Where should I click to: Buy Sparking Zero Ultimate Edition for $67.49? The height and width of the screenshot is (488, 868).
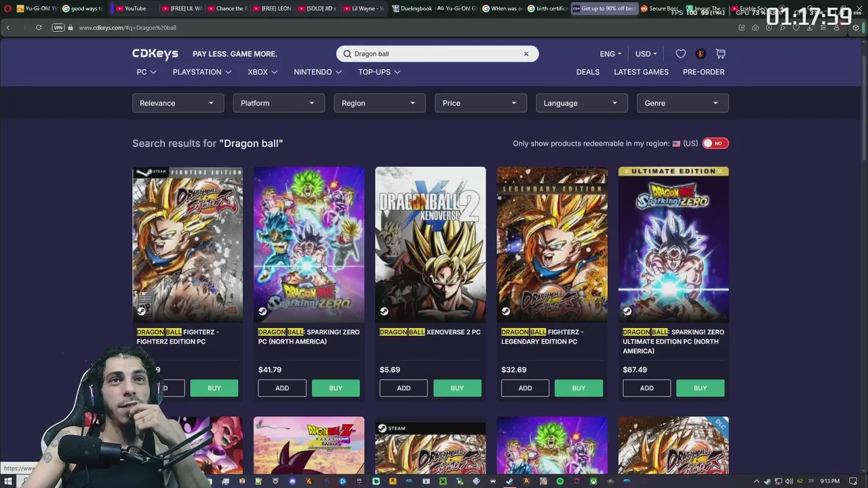pyautogui.click(x=701, y=388)
